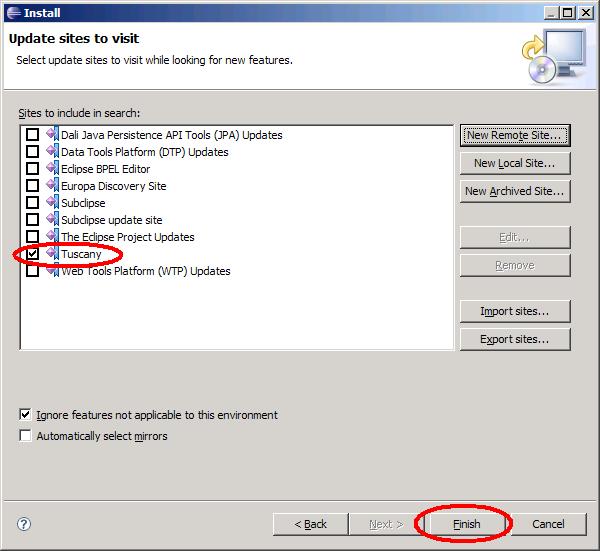Click the Europa Discovery Site icon

[53, 185]
